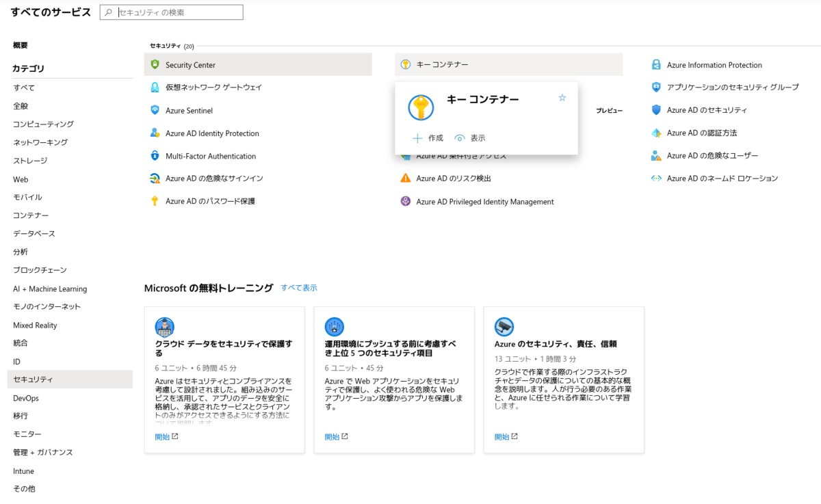
Task: Click the Azure AD の危険なユーザー icon
Action: 656,156
